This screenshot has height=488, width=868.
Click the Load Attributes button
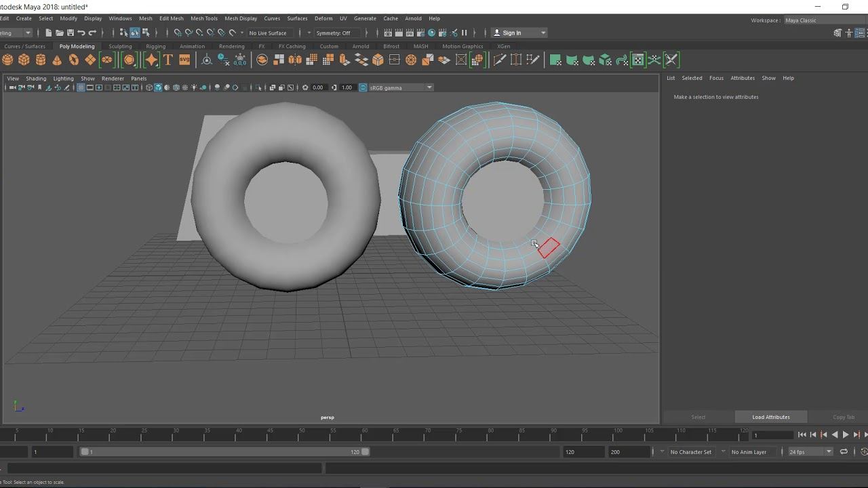770,417
